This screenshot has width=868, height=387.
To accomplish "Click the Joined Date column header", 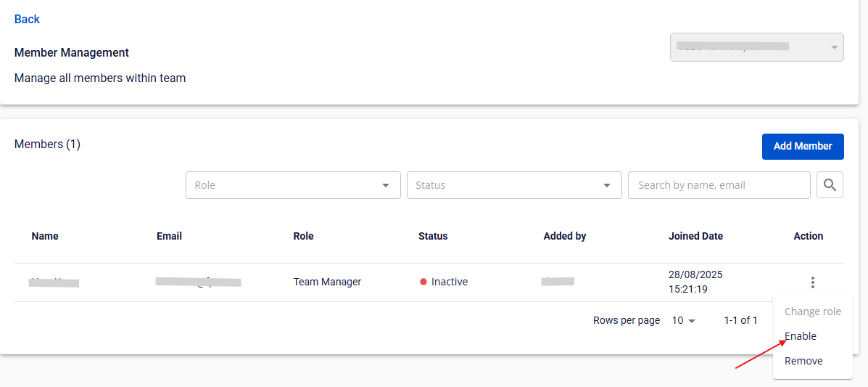I will (x=695, y=236).
